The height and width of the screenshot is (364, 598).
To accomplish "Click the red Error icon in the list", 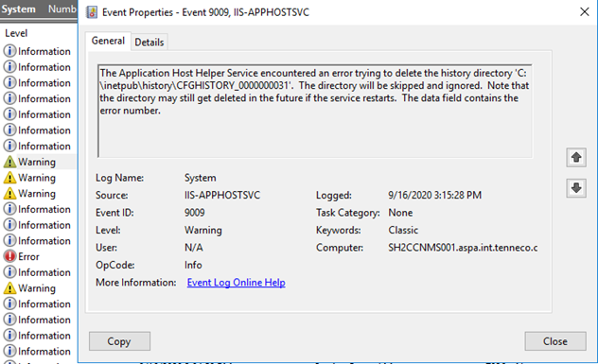I will [x=9, y=256].
